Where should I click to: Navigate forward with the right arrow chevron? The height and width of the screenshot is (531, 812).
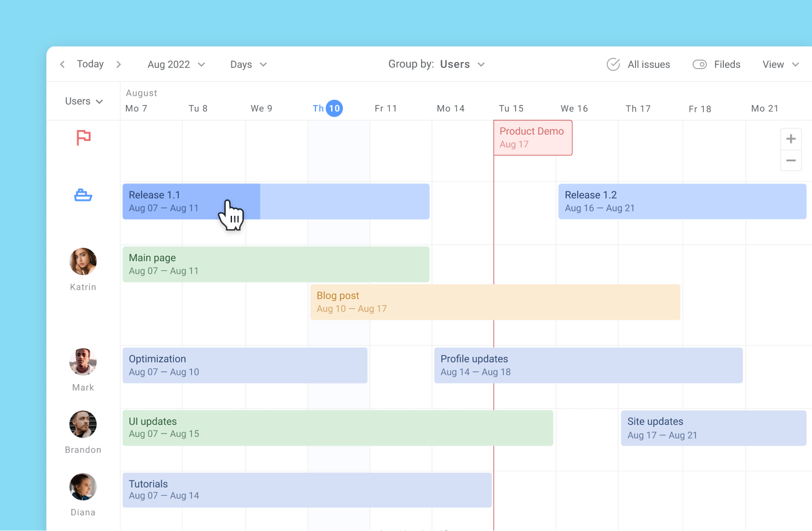tap(118, 64)
